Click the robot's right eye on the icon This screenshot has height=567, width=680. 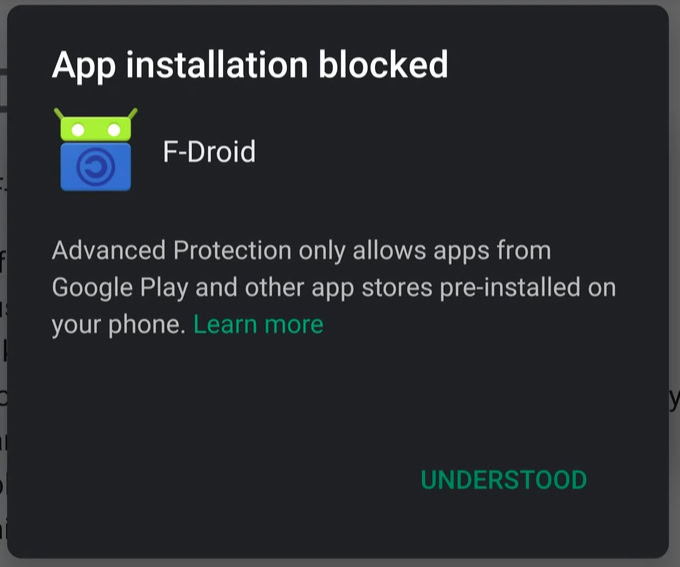[x=114, y=129]
